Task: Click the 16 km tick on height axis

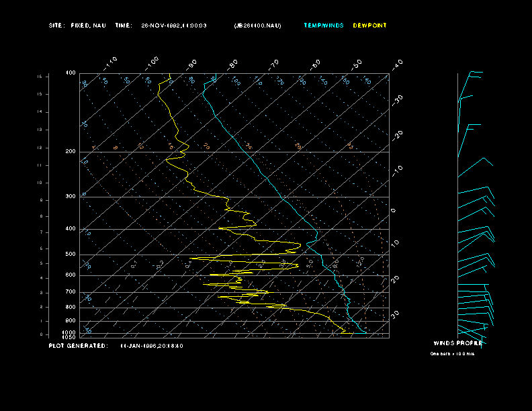Action: (40, 77)
